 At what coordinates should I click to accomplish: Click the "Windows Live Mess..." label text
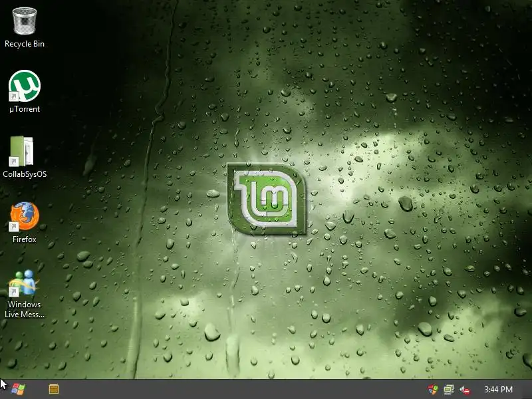point(25,309)
